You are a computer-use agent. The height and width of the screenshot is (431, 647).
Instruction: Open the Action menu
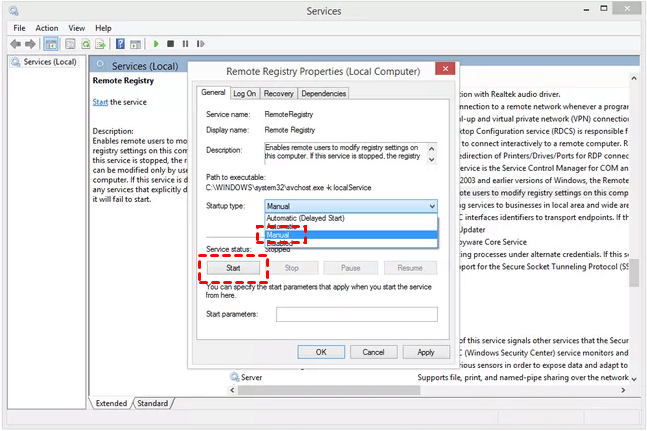coord(47,28)
